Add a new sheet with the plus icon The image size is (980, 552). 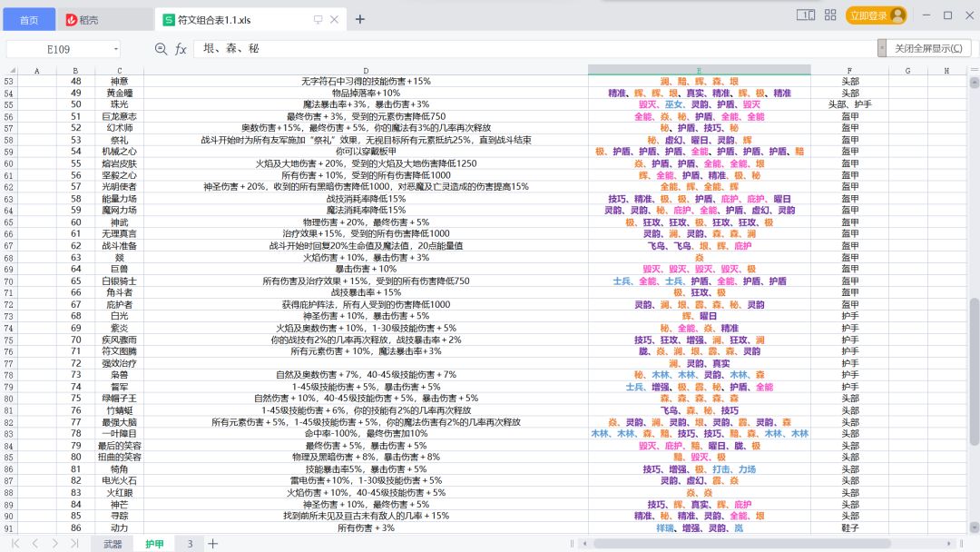212,544
